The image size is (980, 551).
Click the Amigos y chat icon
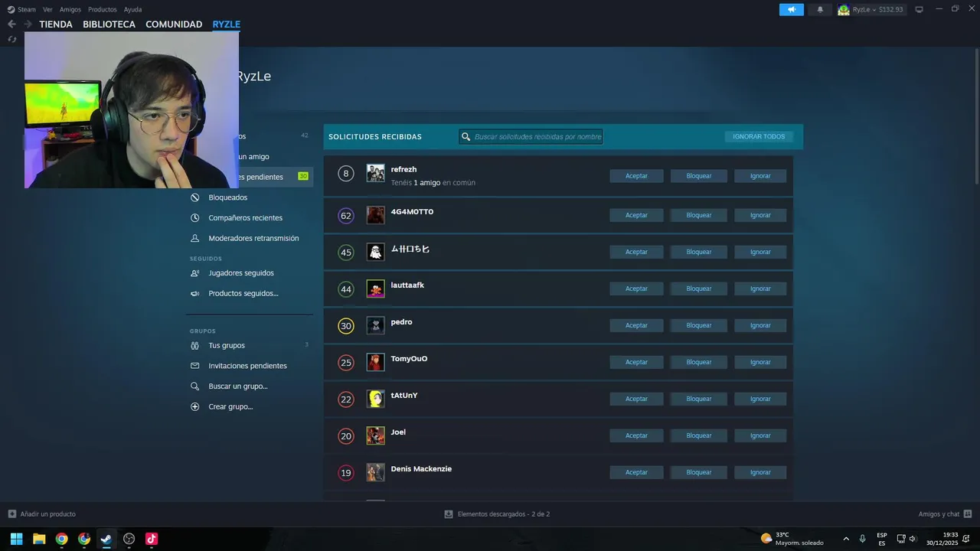(968, 514)
